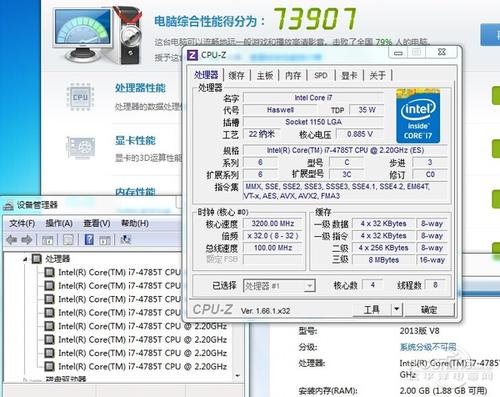Switch to the 显卡 tab in CPU-Z
500x397 pixels.
349,76
